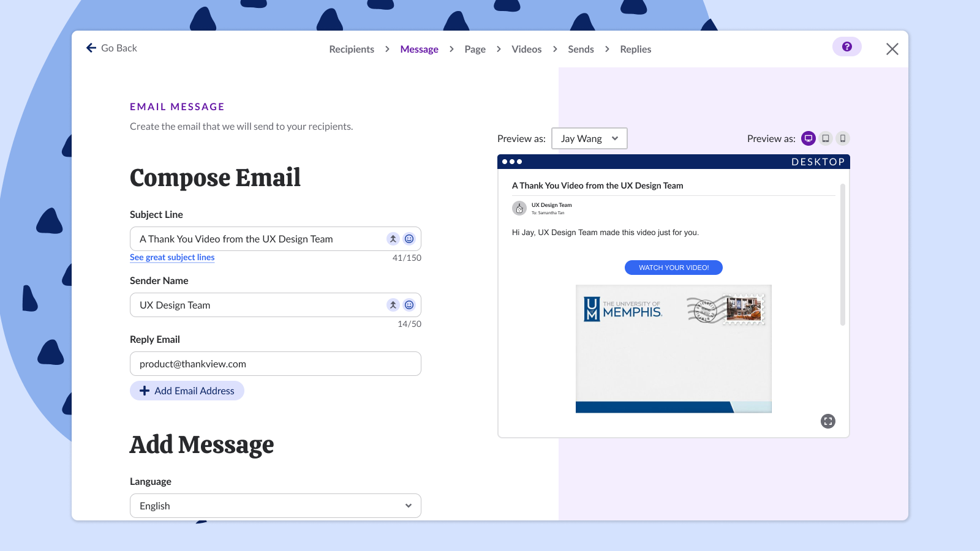
Task: Open the Jay Wang preview recipient dropdown
Action: click(x=589, y=138)
